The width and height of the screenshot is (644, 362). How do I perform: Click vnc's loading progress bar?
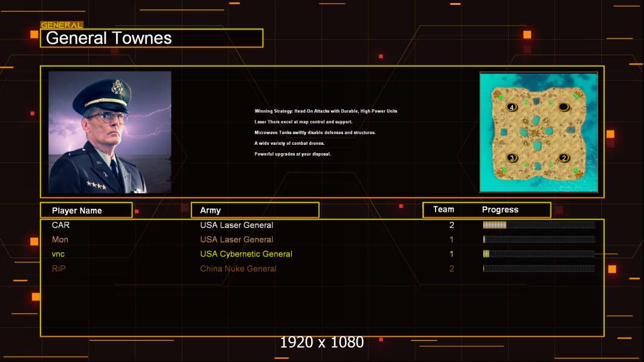coord(539,254)
